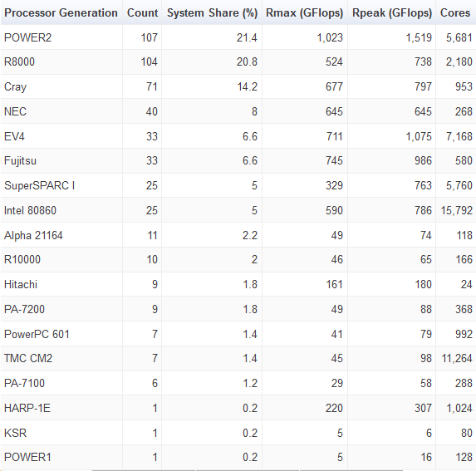Select the PA-7100 row label
This screenshot has width=476, height=471.
pos(24,384)
